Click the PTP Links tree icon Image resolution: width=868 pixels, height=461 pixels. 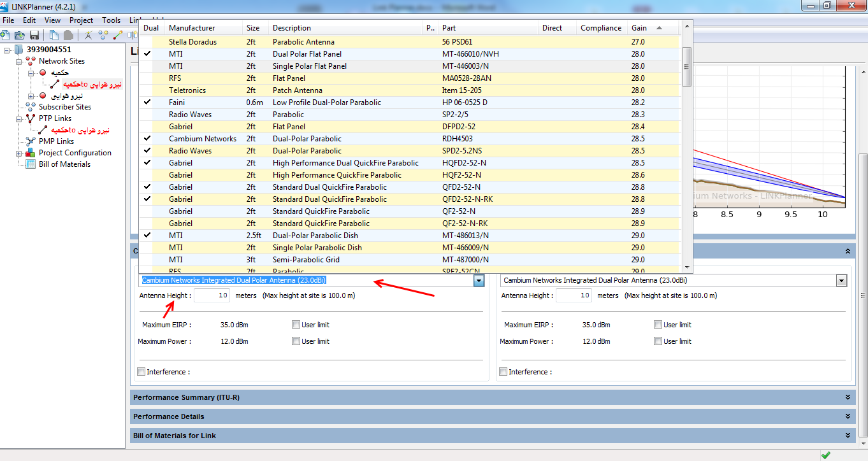[30, 118]
